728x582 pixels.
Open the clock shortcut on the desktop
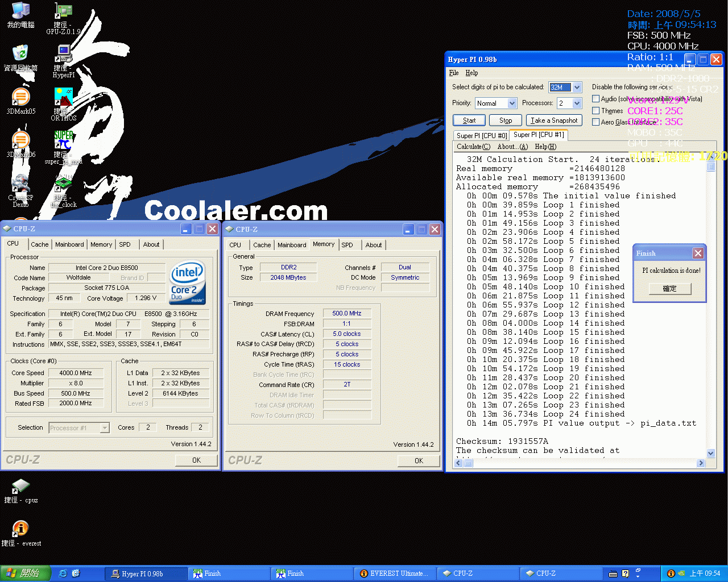[63, 191]
